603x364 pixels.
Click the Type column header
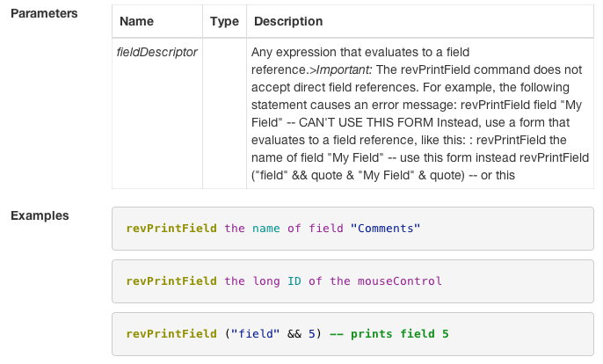[224, 21]
